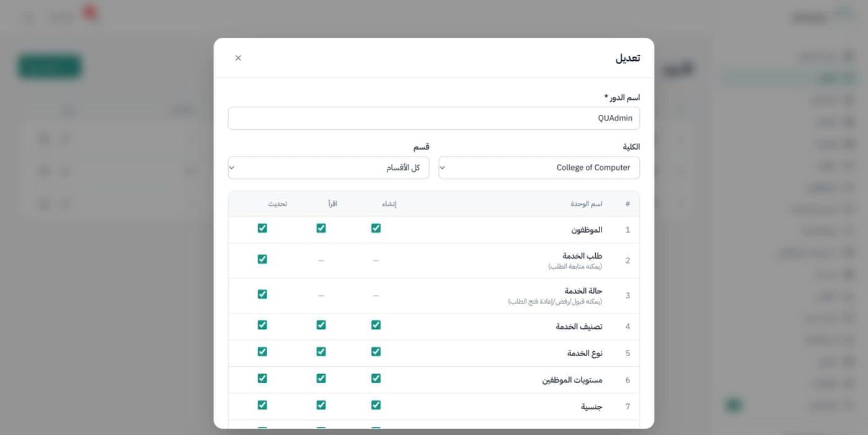Select the الموظفون row name
This screenshot has width=868, height=435.
click(x=587, y=230)
